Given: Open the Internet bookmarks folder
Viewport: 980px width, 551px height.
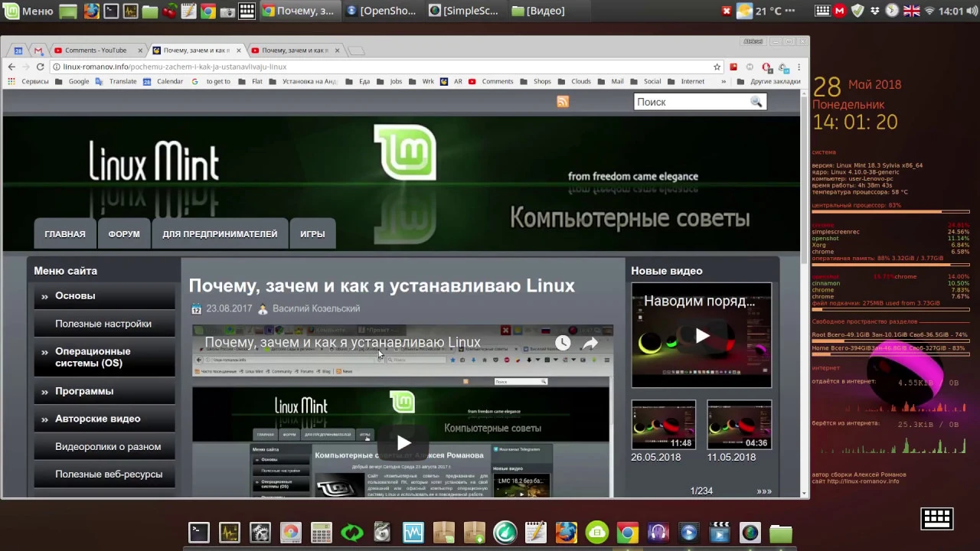Looking at the screenshot, I should (687, 81).
